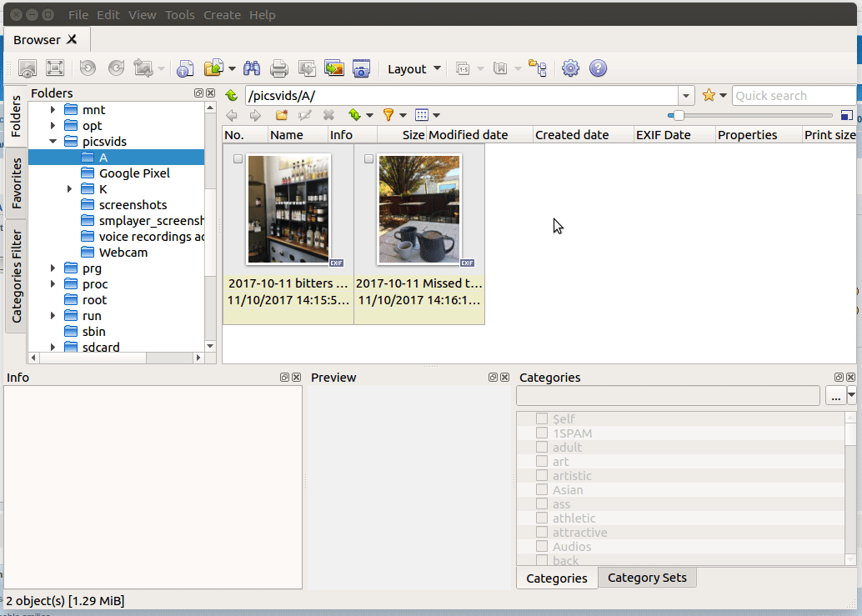Click the Capture screenshot camera icon
Image resolution: width=862 pixels, height=616 pixels.
point(361,69)
